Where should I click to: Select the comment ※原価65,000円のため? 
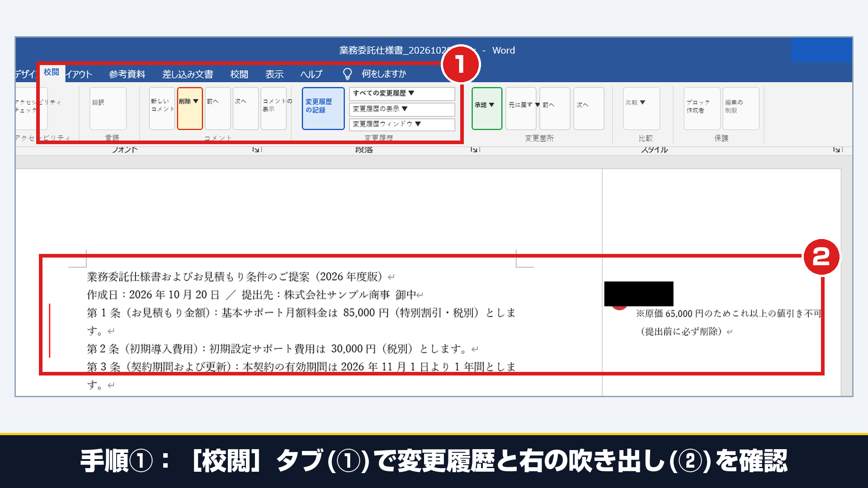click(728, 314)
